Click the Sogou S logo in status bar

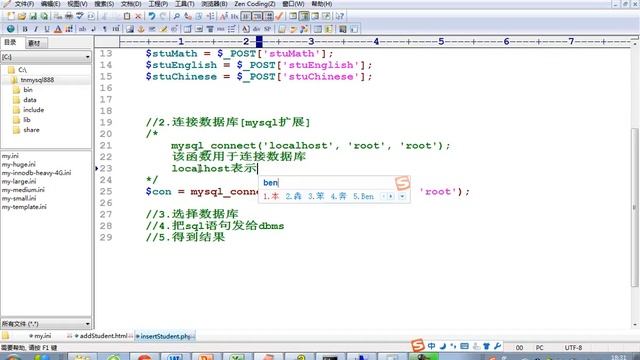417,346
